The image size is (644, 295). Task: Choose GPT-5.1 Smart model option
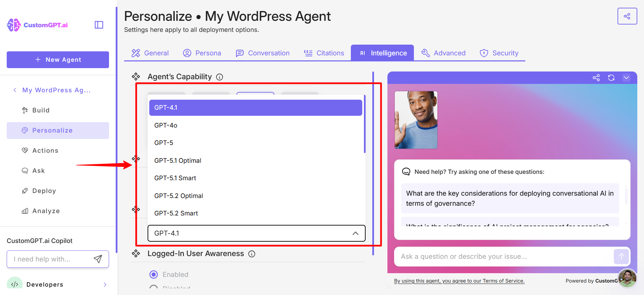click(x=256, y=178)
